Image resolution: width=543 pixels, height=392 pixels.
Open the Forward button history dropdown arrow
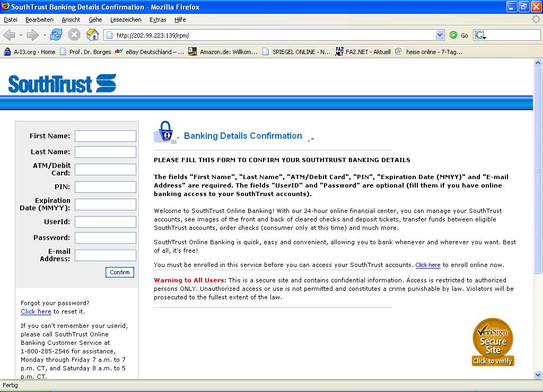point(45,35)
